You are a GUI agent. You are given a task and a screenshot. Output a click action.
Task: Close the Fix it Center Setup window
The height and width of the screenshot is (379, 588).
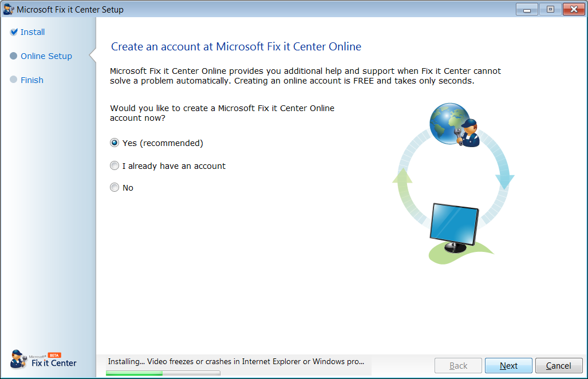click(574, 9)
